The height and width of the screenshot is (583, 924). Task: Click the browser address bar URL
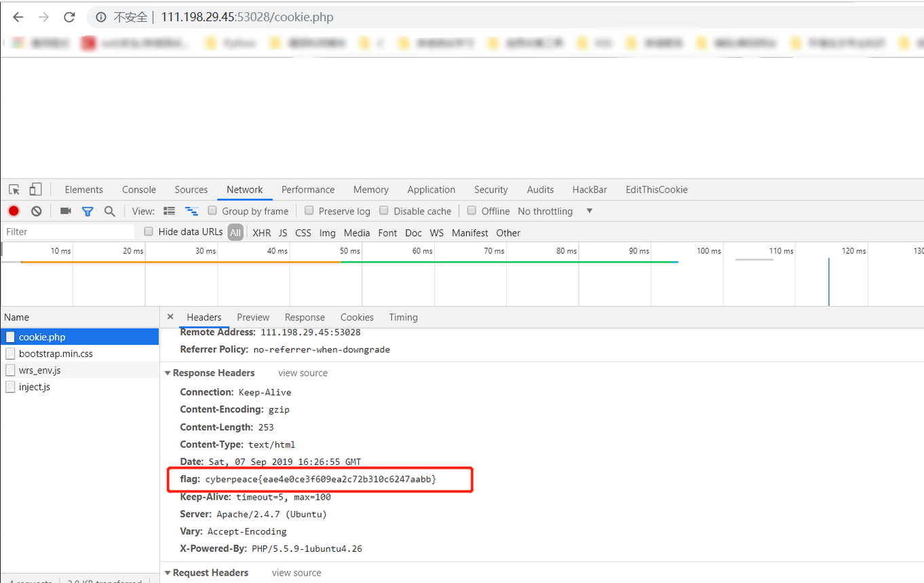point(247,17)
